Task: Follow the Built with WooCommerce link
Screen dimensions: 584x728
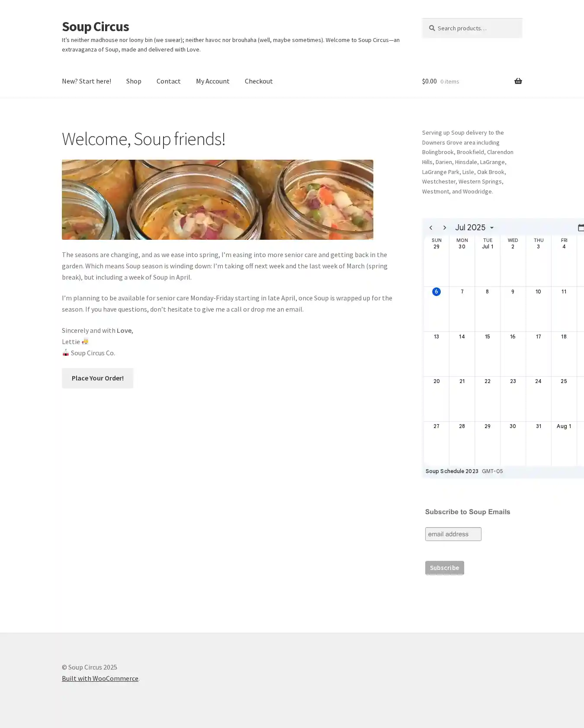Action: (100, 678)
